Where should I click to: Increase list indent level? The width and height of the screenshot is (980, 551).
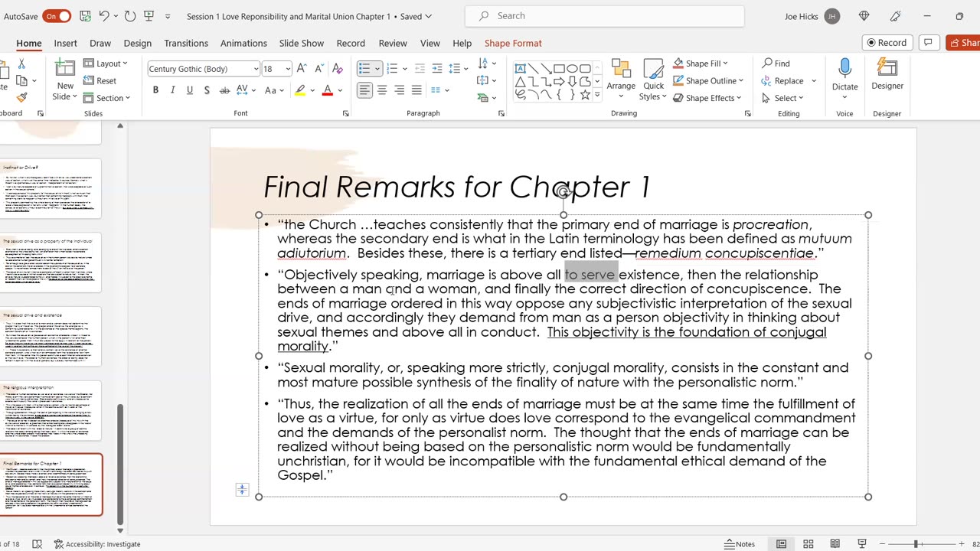(x=437, y=69)
